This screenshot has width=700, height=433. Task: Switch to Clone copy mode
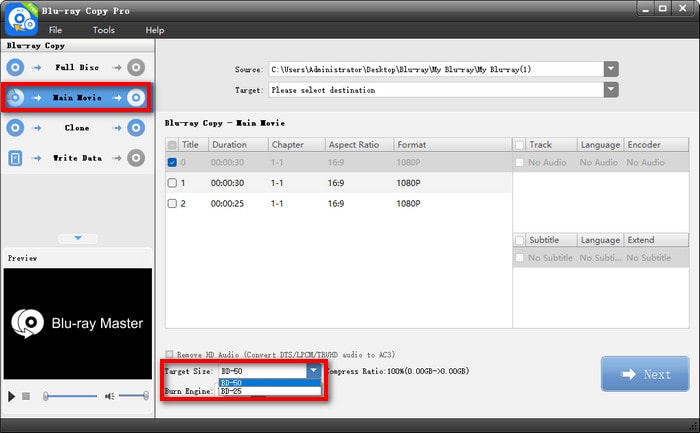tap(77, 128)
